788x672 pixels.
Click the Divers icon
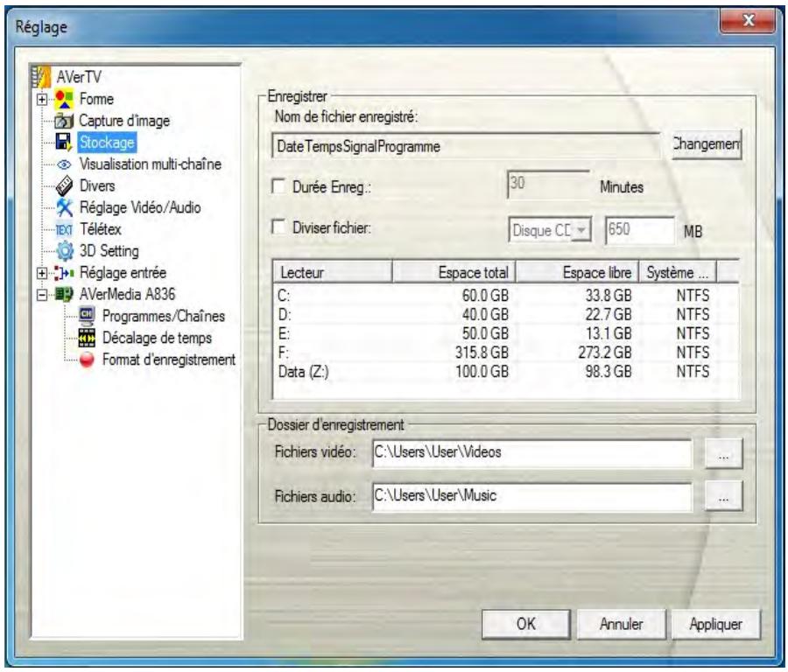point(64,185)
